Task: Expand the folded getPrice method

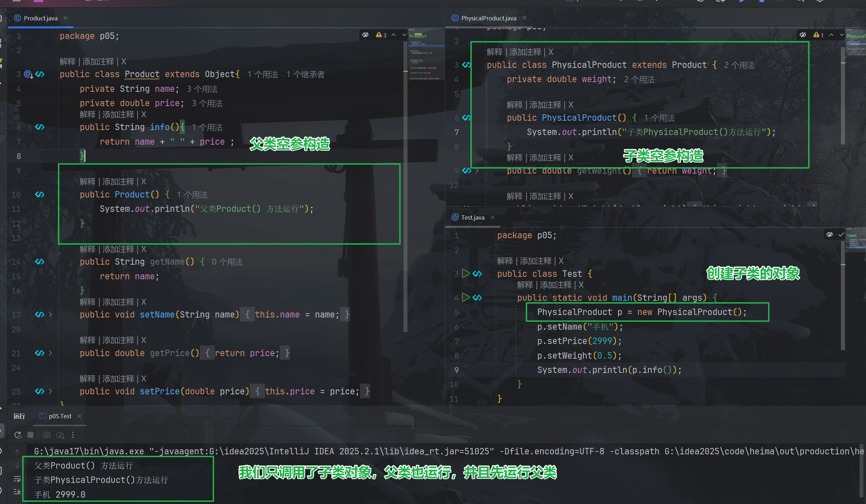Action: [x=50, y=353]
